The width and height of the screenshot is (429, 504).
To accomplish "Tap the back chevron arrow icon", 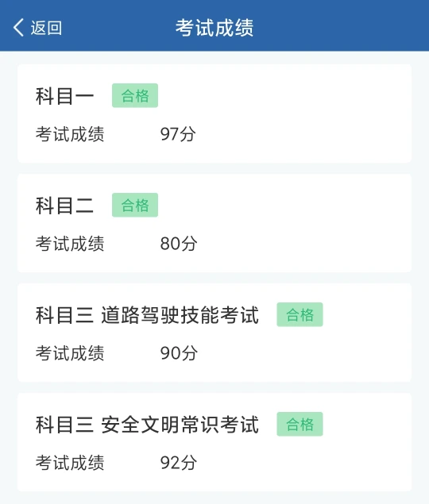I will 18,27.
